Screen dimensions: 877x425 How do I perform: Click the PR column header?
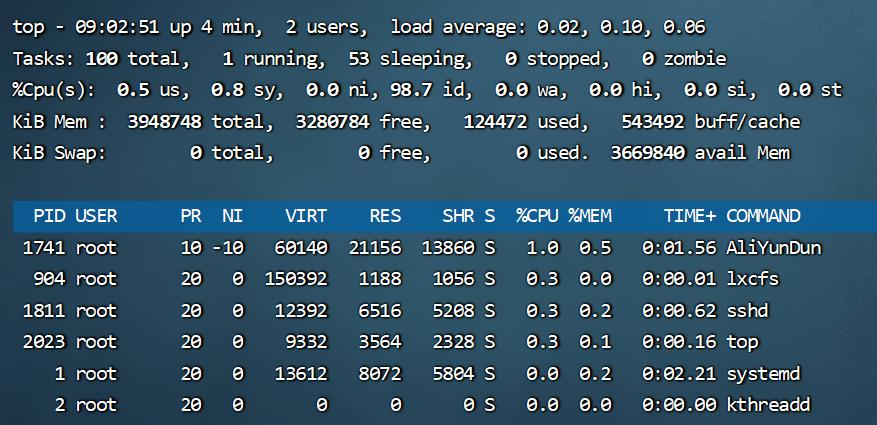[191, 216]
